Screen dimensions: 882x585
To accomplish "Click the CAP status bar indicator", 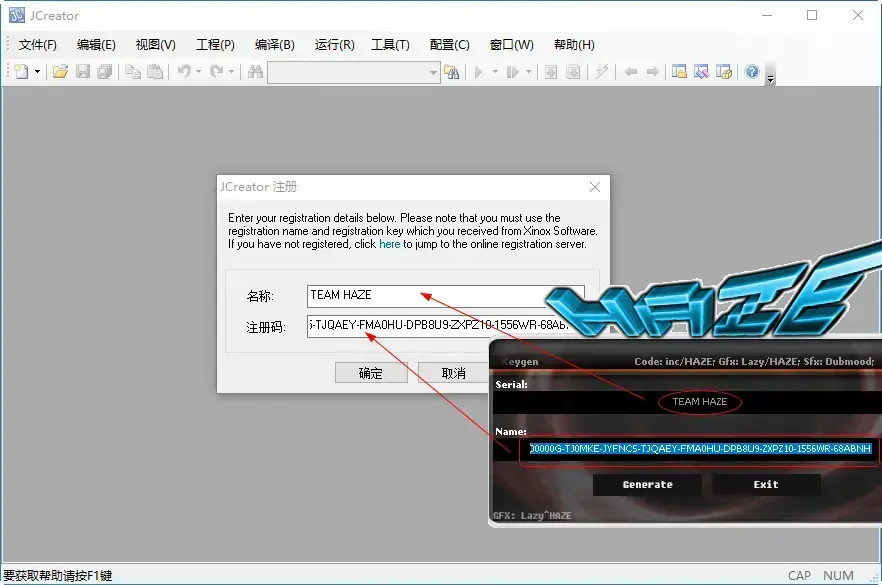I will (x=799, y=575).
